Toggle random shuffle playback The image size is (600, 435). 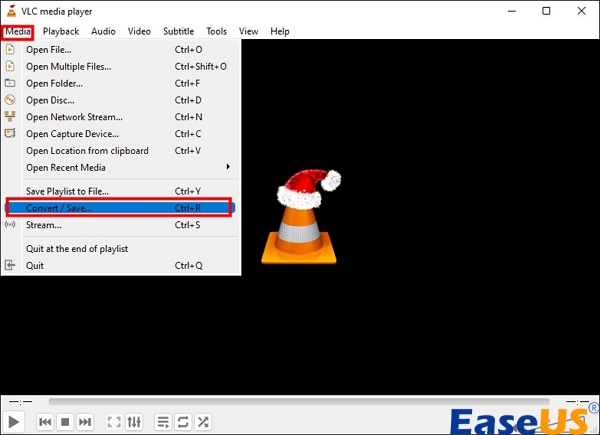coord(203,422)
